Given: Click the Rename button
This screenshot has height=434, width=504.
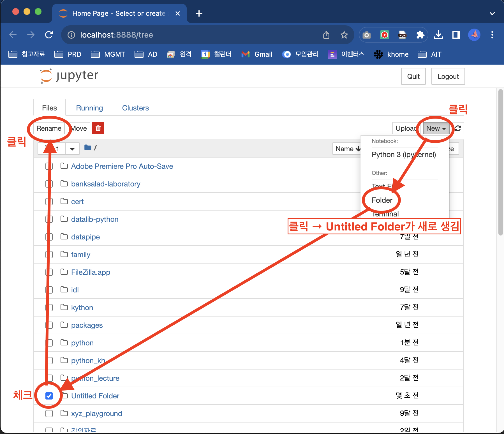Looking at the screenshot, I should pos(49,128).
